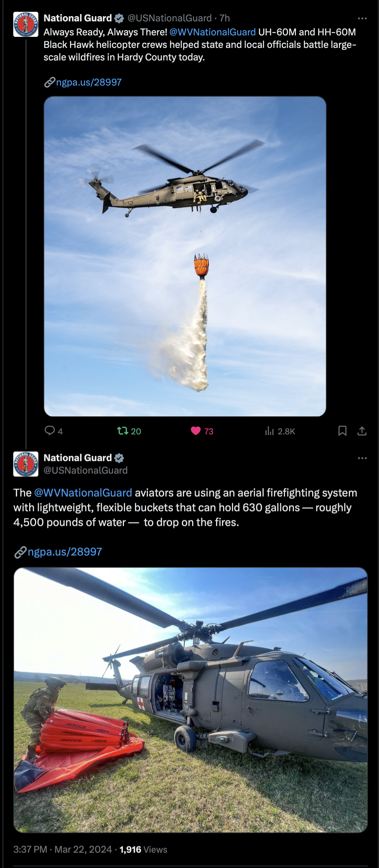
Task: Click the reply icon showing 4 comments
Action: click(49, 431)
